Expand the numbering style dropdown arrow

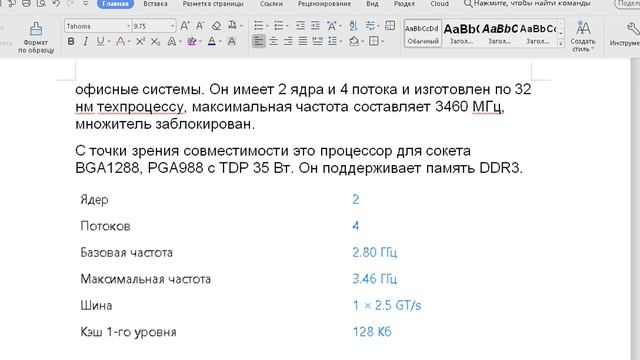pyautogui.click(x=287, y=26)
